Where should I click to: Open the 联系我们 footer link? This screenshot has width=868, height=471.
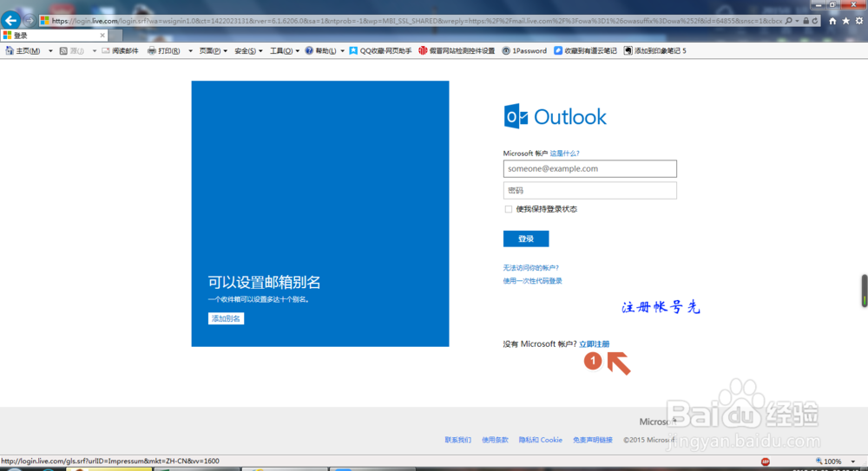tap(457, 440)
